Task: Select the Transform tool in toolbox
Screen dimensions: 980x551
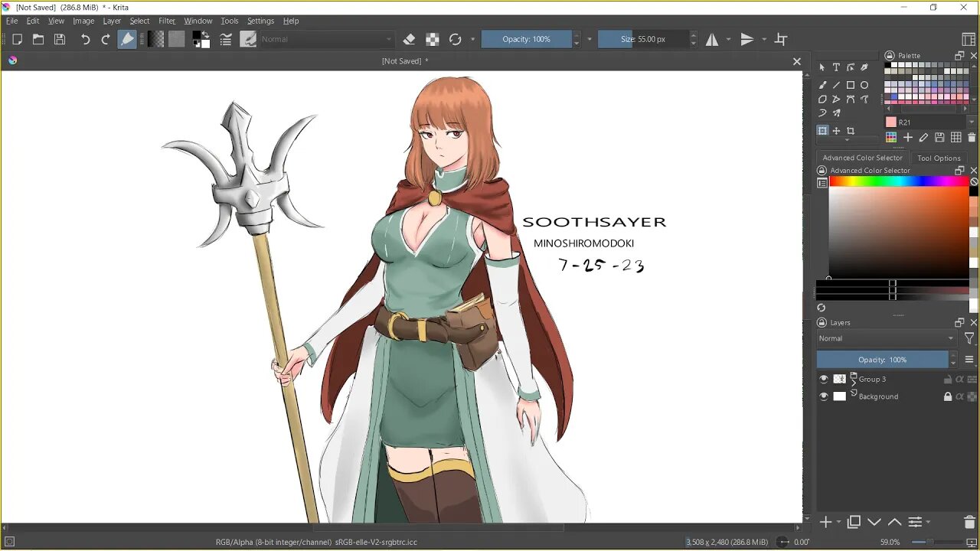Action: [x=822, y=131]
